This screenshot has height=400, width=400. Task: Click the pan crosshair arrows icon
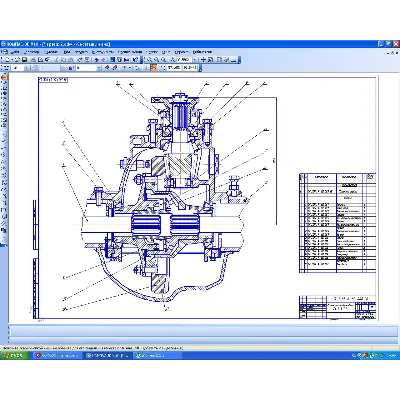203,60
